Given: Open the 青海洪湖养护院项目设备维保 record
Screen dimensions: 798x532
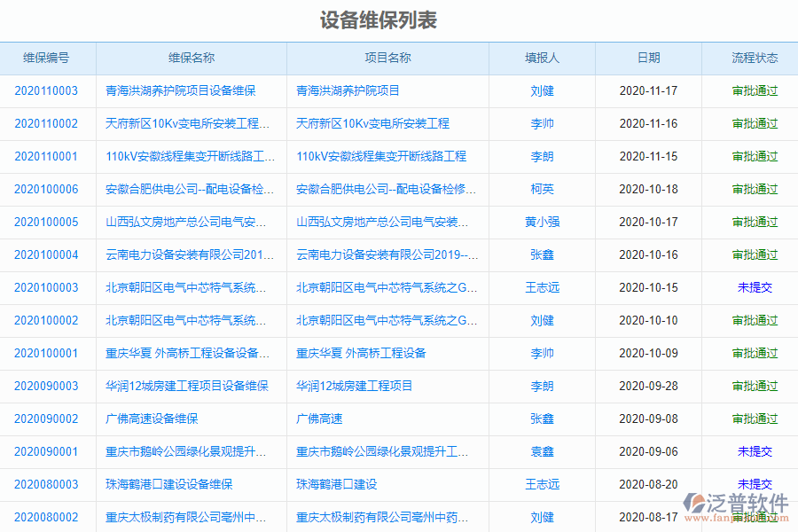Looking at the screenshot, I should (x=191, y=90).
